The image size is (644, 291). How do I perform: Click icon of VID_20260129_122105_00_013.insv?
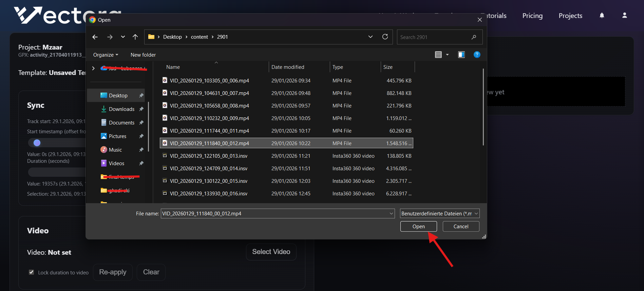165,156
